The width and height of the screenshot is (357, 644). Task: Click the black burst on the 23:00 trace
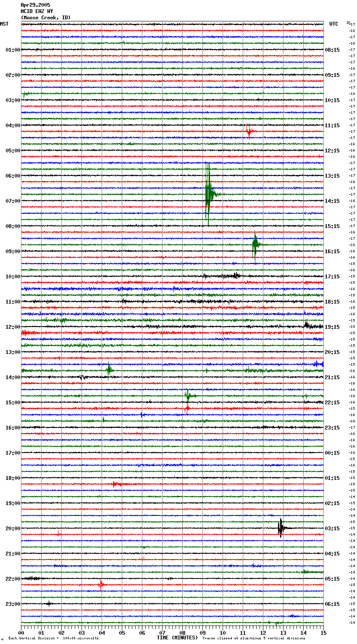click(x=49, y=604)
